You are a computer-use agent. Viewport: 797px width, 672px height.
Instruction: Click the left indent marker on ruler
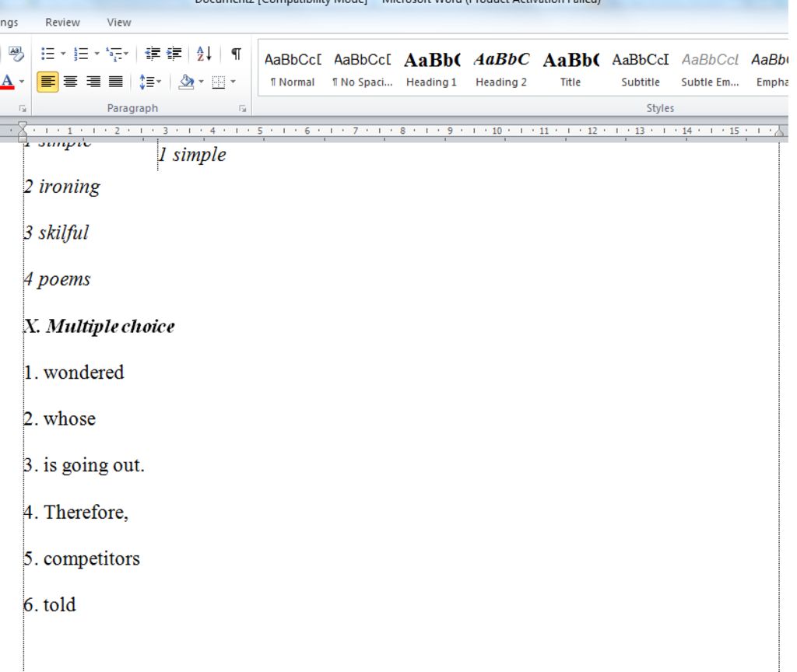23,138
